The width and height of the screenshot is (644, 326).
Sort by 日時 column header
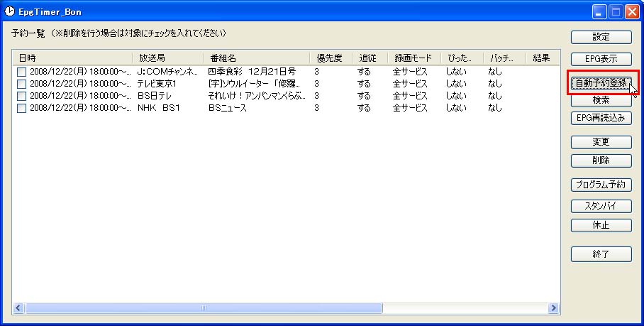72,58
